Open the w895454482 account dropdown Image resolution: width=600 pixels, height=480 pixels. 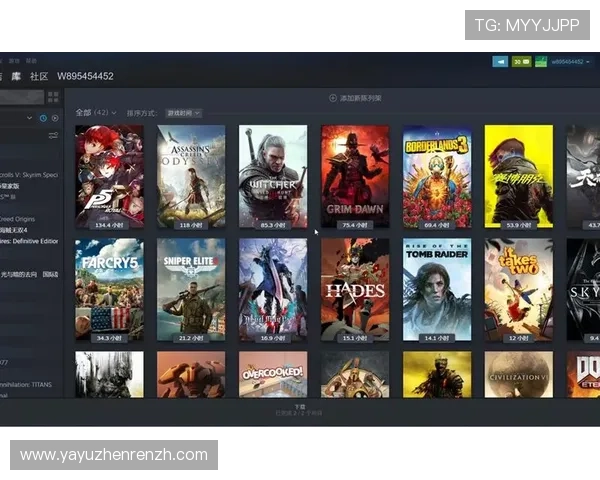coord(567,62)
